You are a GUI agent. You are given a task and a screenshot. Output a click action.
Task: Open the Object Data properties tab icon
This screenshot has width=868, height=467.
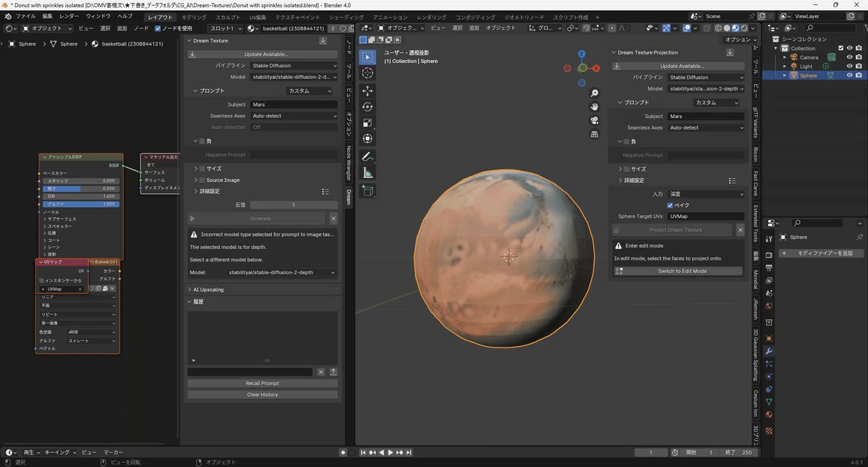click(769, 402)
